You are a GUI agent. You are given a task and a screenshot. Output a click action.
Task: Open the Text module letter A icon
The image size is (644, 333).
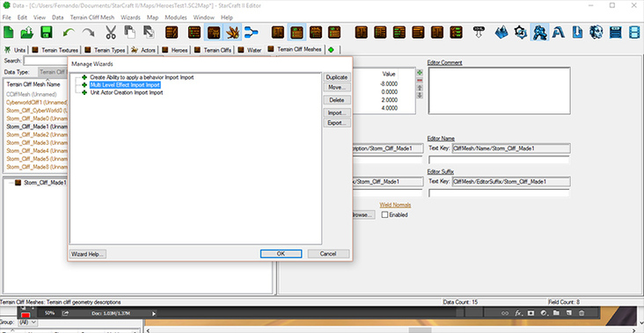point(558,32)
